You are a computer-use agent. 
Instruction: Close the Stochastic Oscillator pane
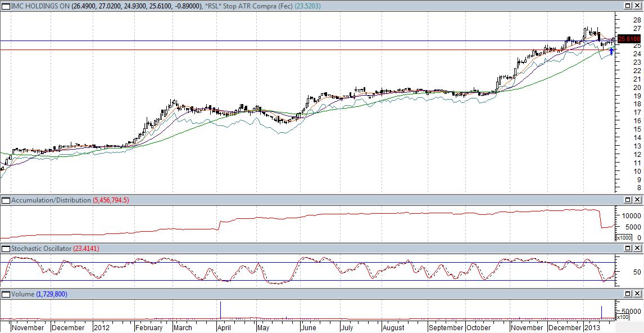pyautogui.click(x=638, y=248)
